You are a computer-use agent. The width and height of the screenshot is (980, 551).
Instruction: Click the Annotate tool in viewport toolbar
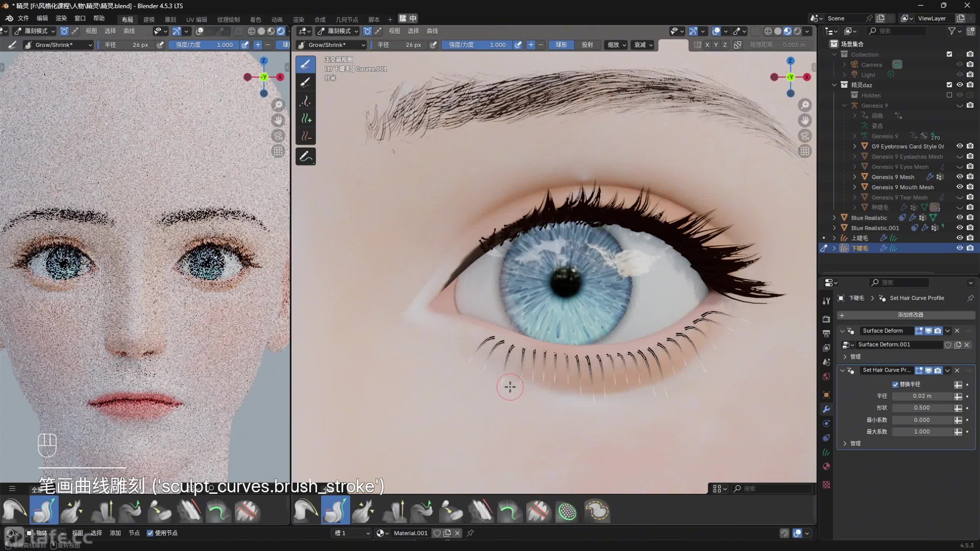pos(305,156)
